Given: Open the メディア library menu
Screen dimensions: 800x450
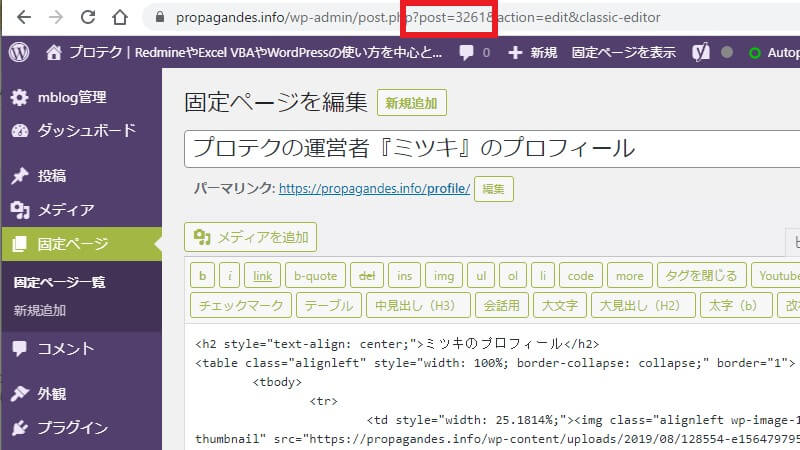Looking at the screenshot, I should [65, 209].
